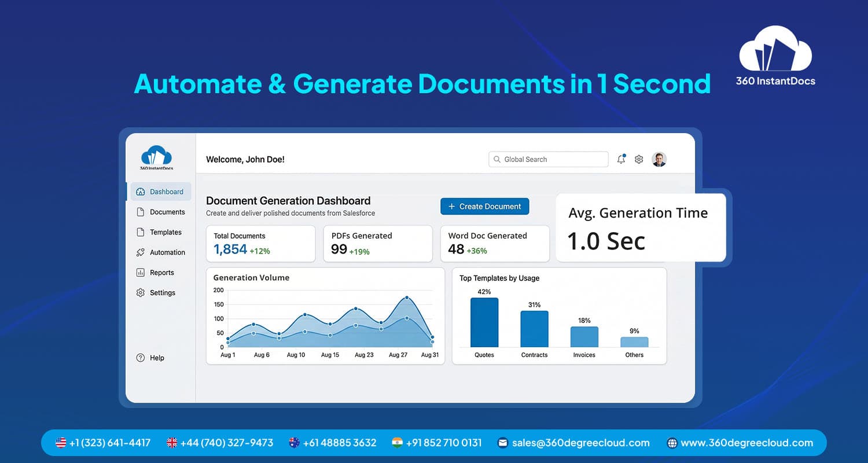The image size is (868, 463).
Task: Click the Automation rocket icon
Action: tap(140, 252)
